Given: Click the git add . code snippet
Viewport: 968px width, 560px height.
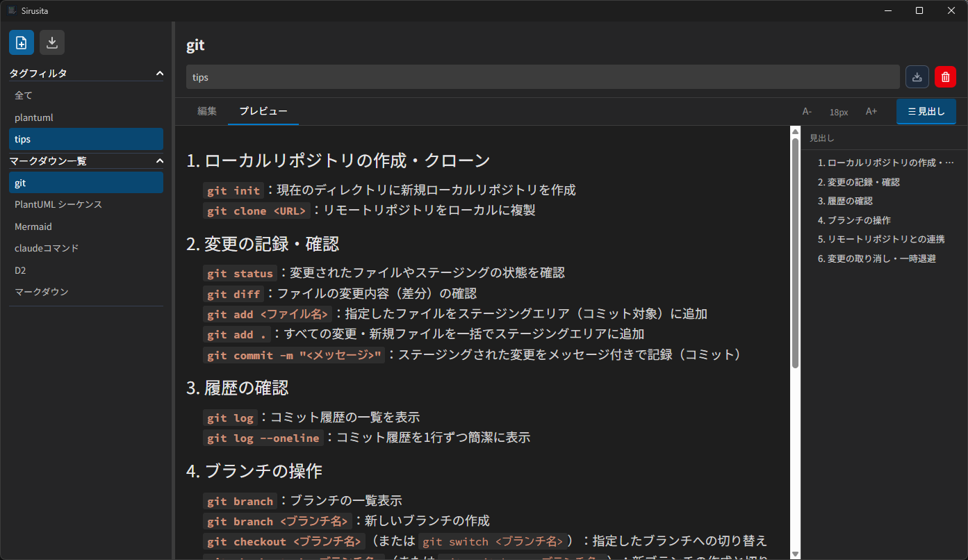Looking at the screenshot, I should 237,334.
